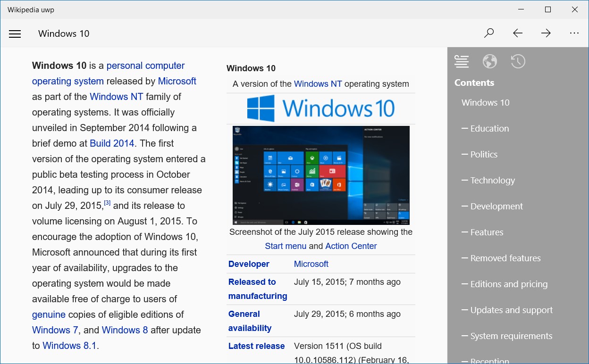Open citation reference [3]
The width and height of the screenshot is (589, 364).
click(x=107, y=203)
